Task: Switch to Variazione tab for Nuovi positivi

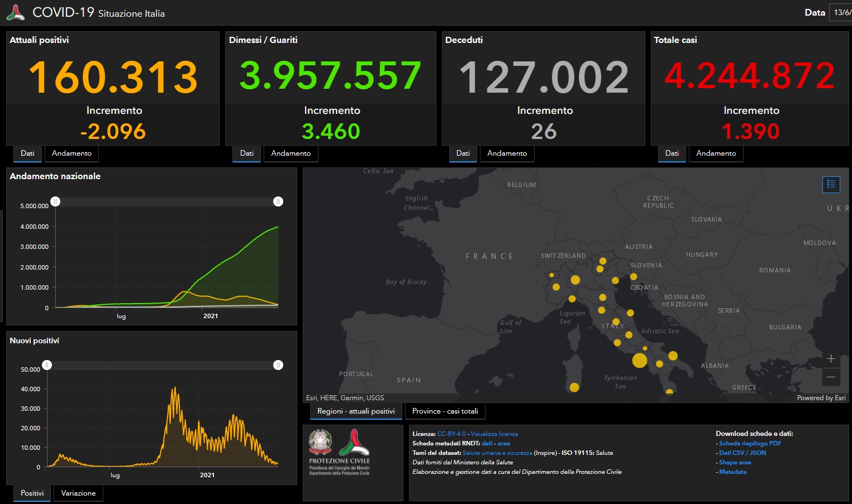Action: (78, 493)
